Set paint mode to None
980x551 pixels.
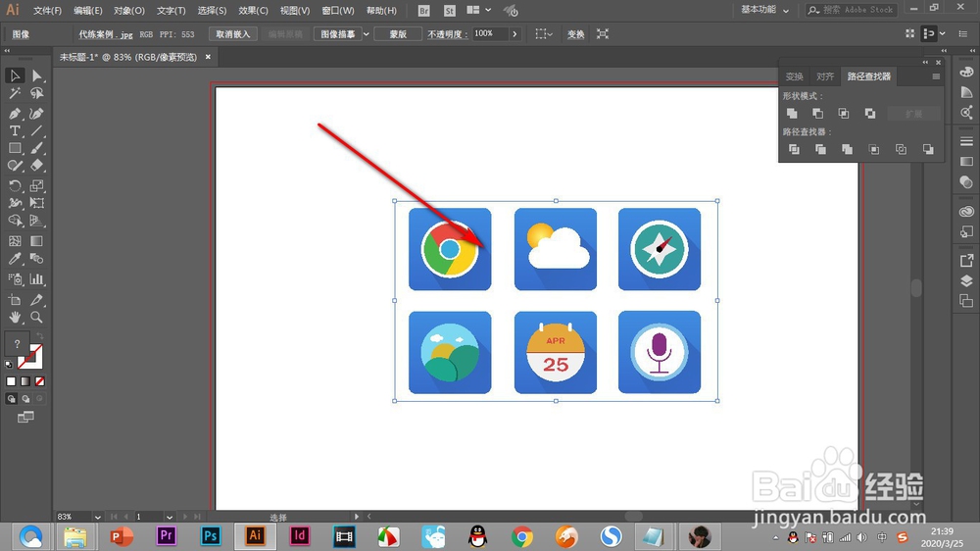click(x=40, y=381)
